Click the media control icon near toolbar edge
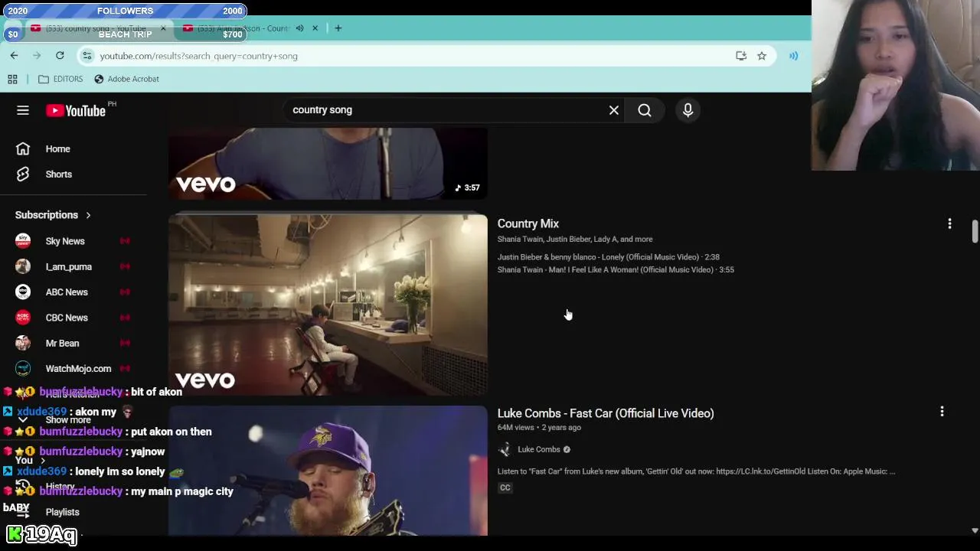This screenshot has height=551, width=980. coord(793,56)
